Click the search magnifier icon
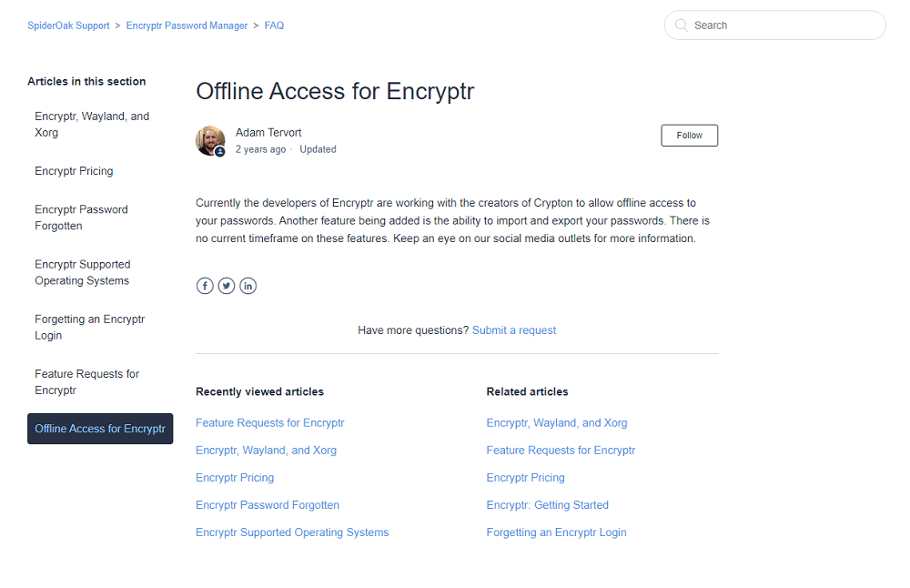Image resolution: width=910 pixels, height=588 pixels. [x=682, y=25]
